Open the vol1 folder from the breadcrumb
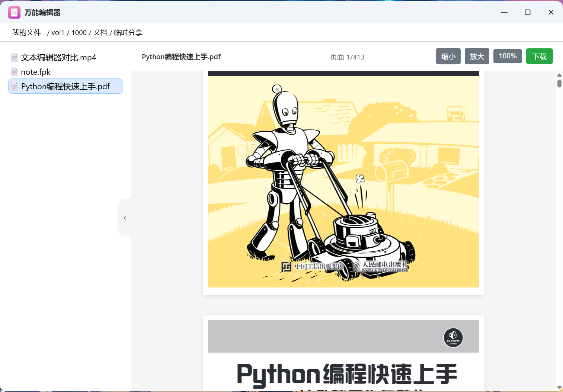 coord(58,32)
